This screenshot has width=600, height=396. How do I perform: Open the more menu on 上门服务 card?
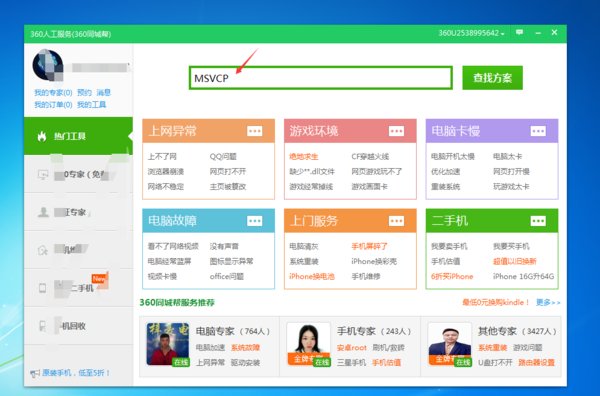point(396,221)
